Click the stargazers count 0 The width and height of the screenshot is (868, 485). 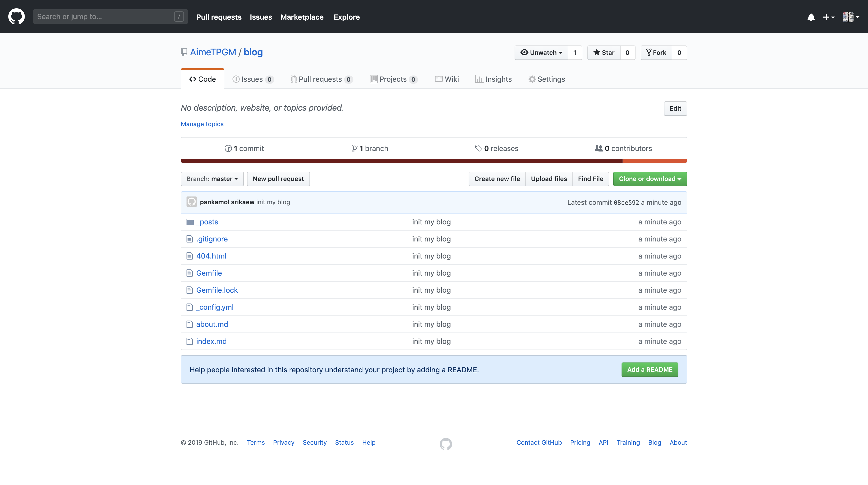click(627, 53)
